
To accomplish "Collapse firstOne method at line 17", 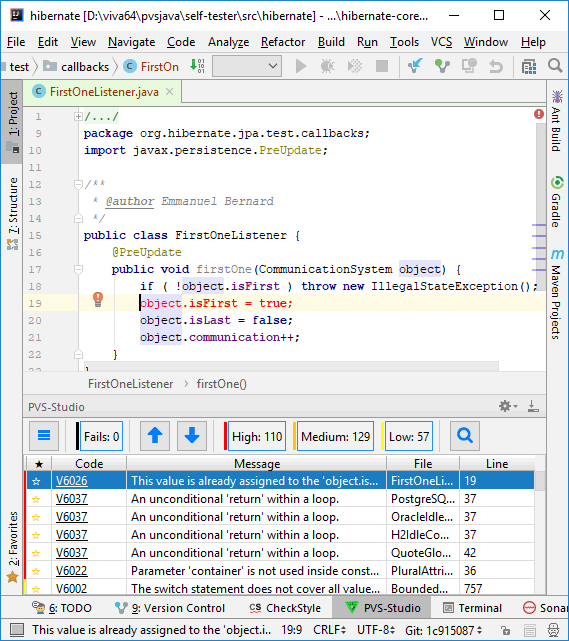I will coord(78,270).
